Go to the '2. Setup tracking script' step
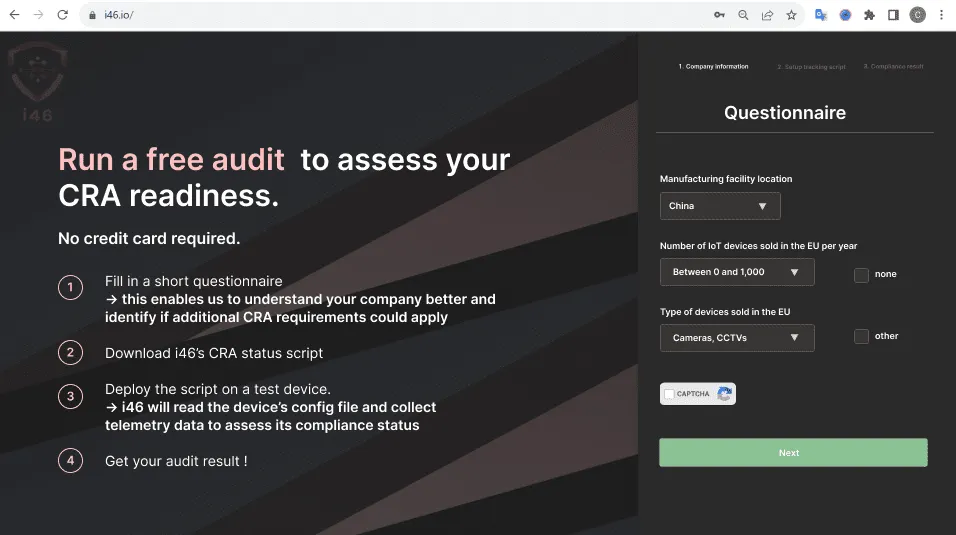The width and height of the screenshot is (956, 535). [x=811, y=67]
